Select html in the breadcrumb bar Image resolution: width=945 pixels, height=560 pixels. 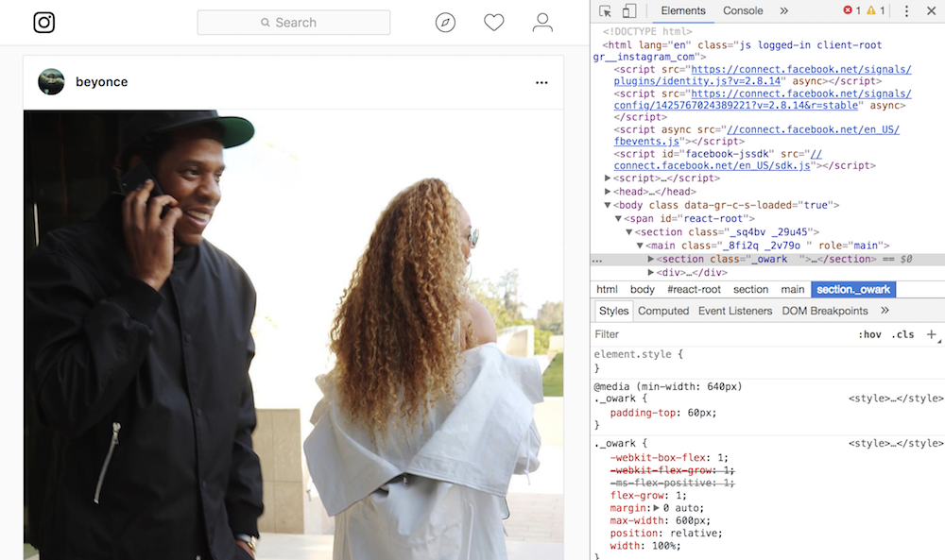point(607,290)
